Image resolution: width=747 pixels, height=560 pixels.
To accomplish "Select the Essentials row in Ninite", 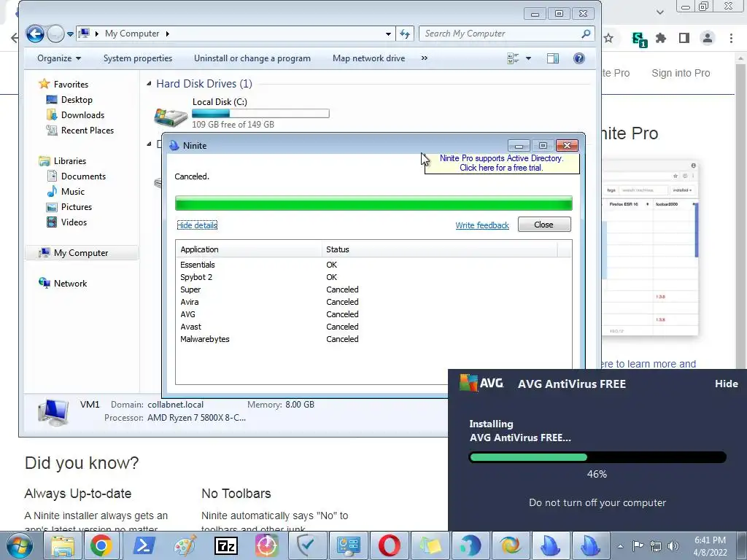I will point(373,265).
